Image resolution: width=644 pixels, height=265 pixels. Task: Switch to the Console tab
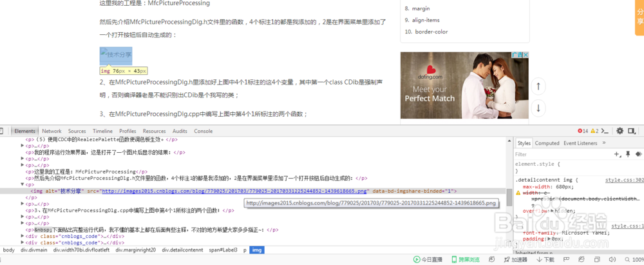[204, 131]
